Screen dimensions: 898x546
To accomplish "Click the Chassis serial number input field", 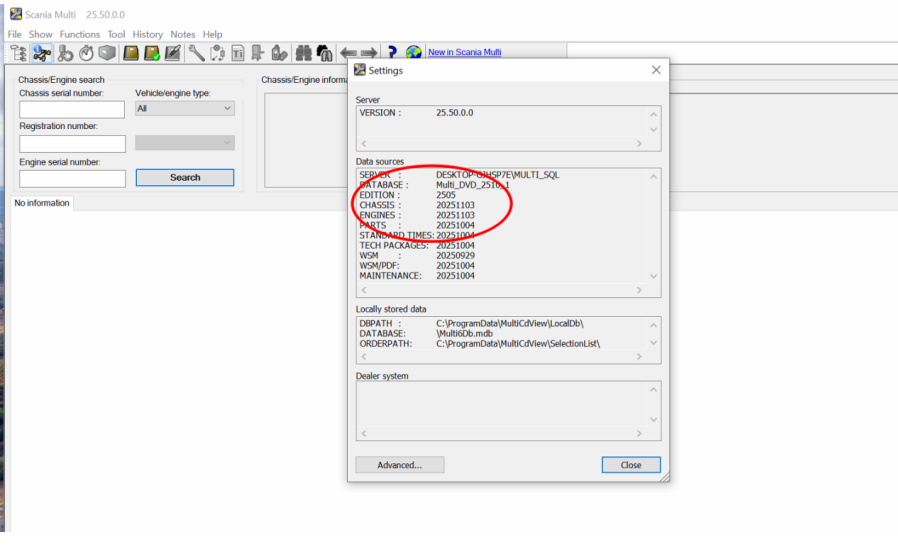I will [x=72, y=109].
